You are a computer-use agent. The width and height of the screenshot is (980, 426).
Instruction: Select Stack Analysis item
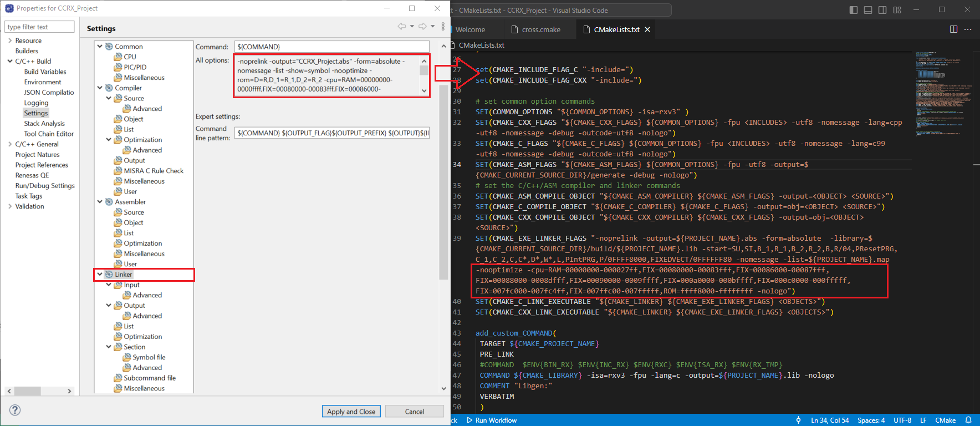[44, 124]
